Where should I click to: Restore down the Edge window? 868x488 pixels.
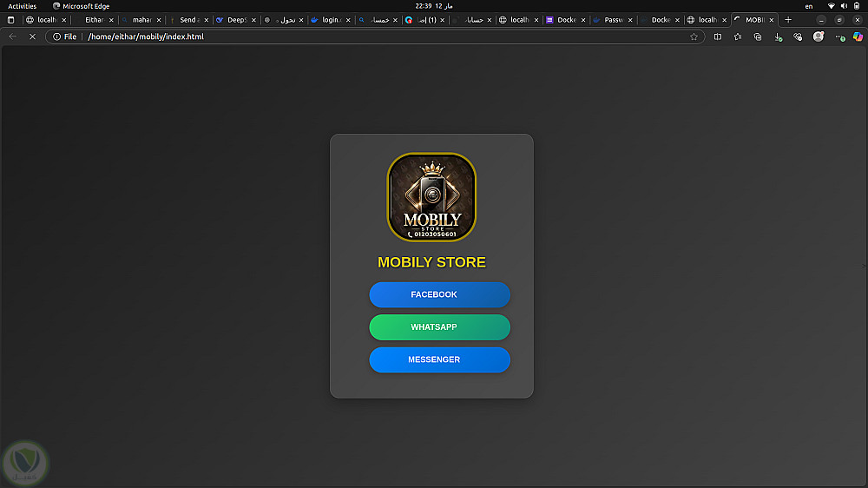[839, 20]
